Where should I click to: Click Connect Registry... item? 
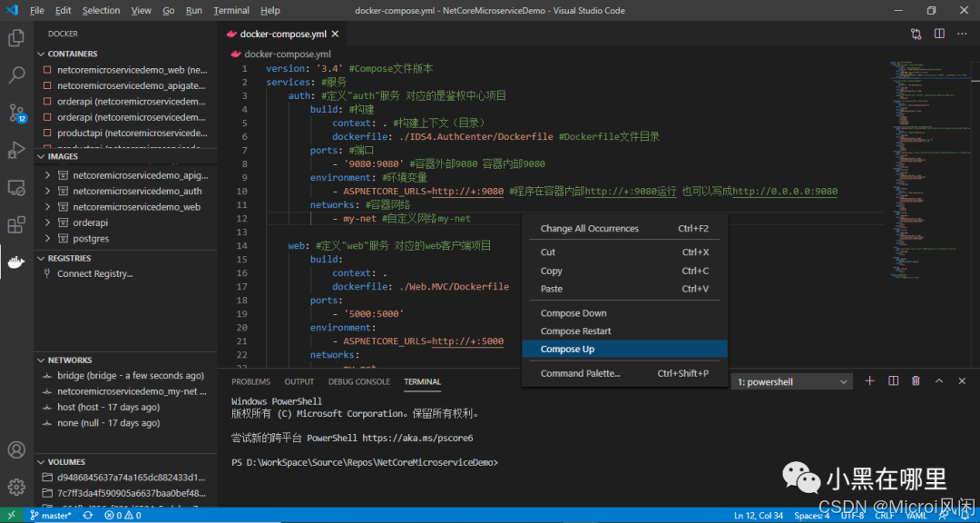click(95, 274)
